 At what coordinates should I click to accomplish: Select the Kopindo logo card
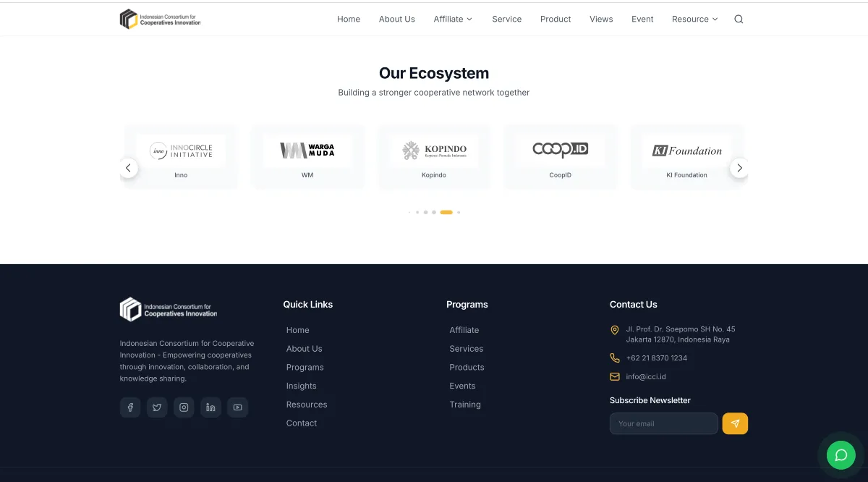pyautogui.click(x=434, y=157)
